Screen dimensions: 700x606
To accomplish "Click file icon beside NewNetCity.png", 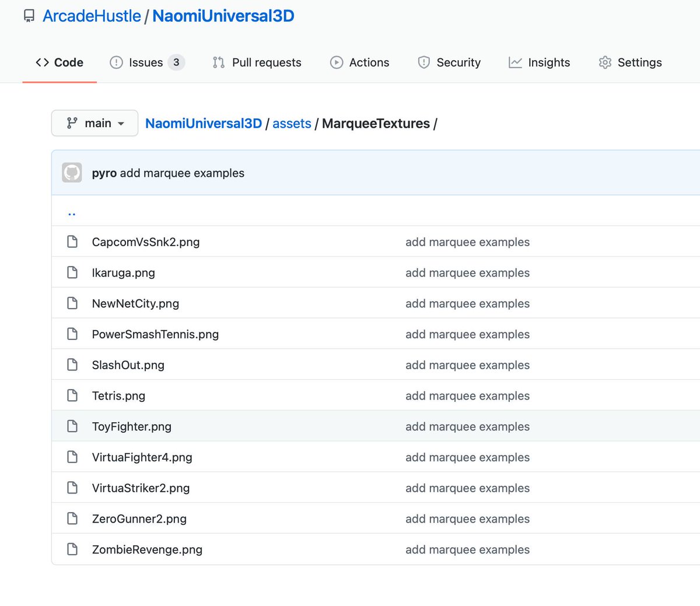I will pyautogui.click(x=72, y=303).
